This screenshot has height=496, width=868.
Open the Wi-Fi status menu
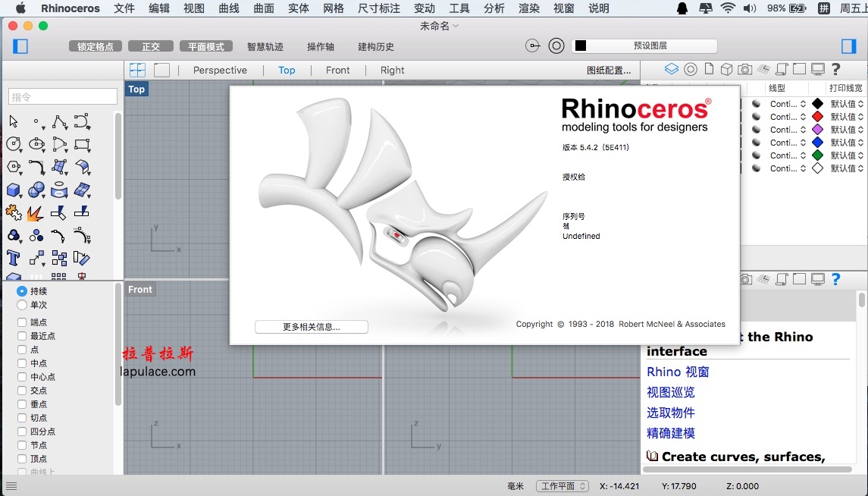728,8
